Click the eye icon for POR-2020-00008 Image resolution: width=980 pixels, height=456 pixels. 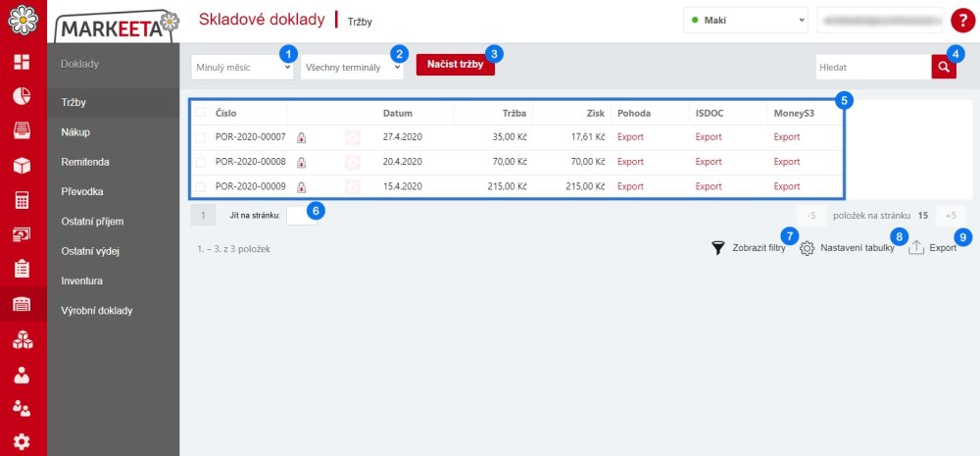coord(353,162)
